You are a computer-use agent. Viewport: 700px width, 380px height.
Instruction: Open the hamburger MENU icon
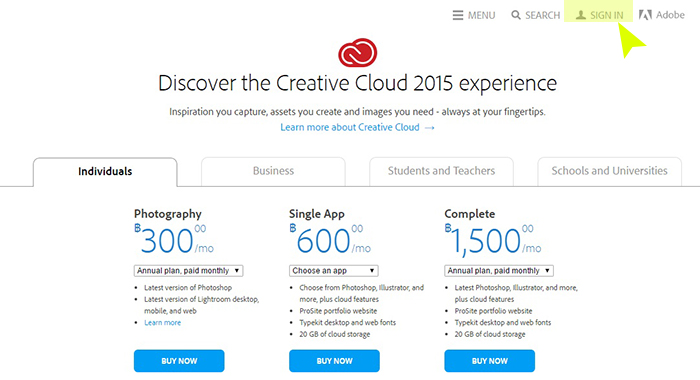pos(458,15)
